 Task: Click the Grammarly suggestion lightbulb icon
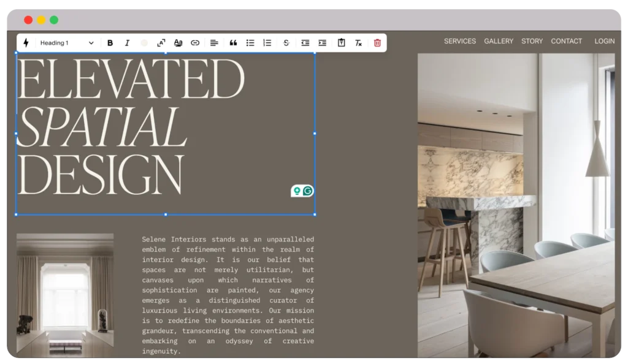point(297,191)
